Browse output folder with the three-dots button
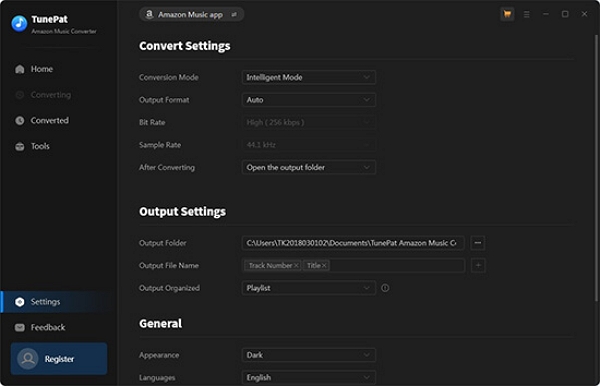This screenshot has width=600, height=386. (478, 243)
